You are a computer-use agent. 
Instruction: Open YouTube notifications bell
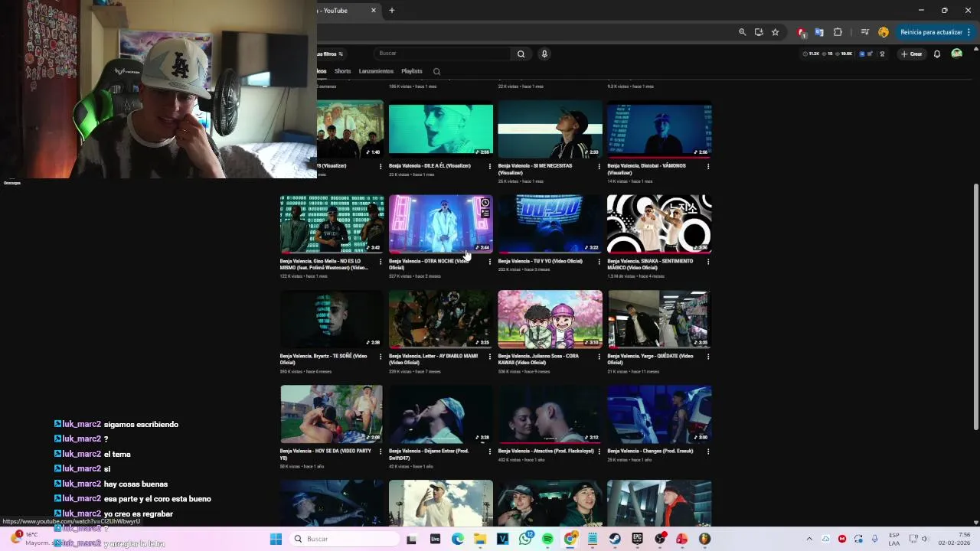tap(936, 54)
